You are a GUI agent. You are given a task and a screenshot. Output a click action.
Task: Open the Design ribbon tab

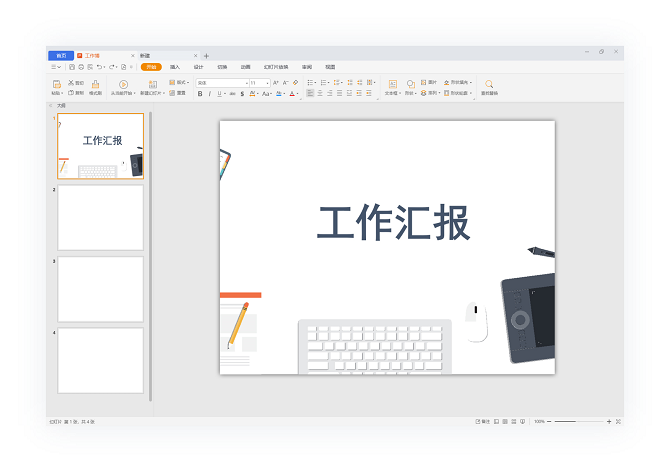pos(199,67)
